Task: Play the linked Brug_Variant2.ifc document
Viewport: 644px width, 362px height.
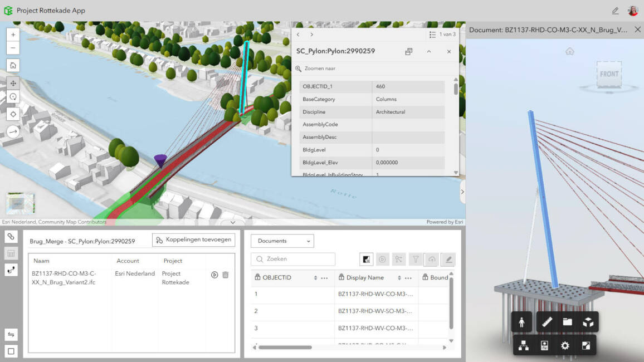Action: pyautogui.click(x=214, y=275)
